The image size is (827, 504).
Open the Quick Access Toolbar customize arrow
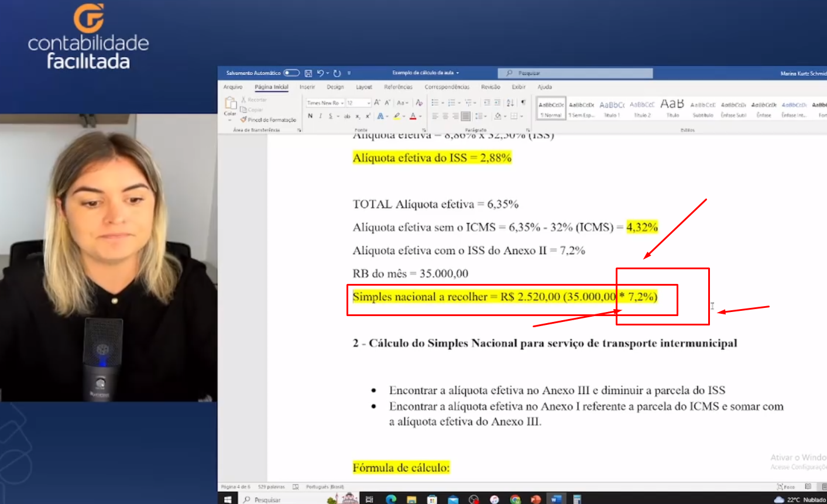click(349, 73)
